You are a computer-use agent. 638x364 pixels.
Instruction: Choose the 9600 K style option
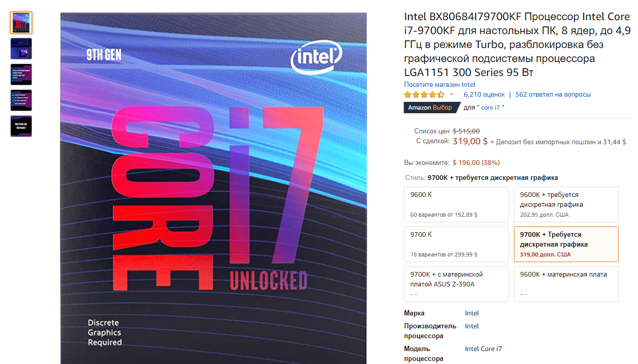point(456,205)
